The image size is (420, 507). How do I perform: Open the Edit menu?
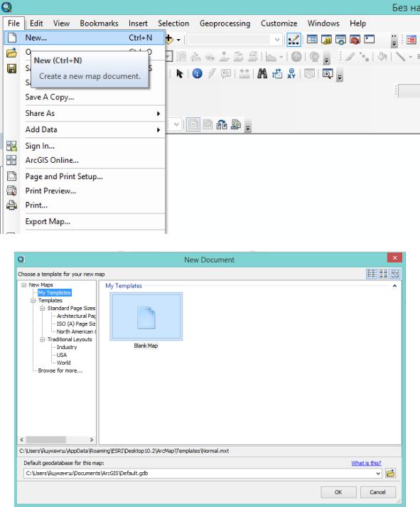coord(36,23)
